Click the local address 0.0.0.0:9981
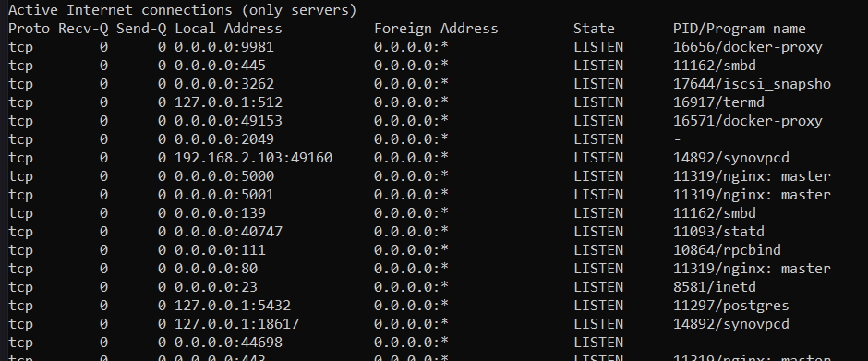Screen dimensions: 868x361 click(224, 47)
